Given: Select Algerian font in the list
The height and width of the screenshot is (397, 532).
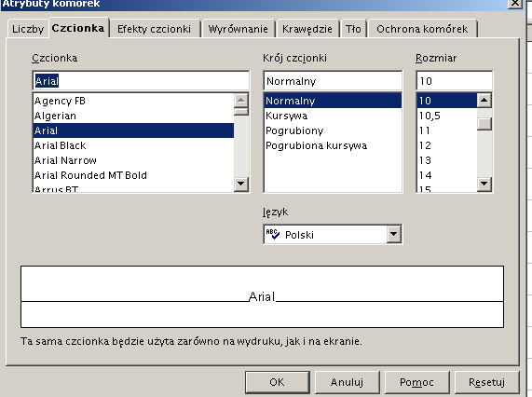Looking at the screenshot, I should [133, 116].
